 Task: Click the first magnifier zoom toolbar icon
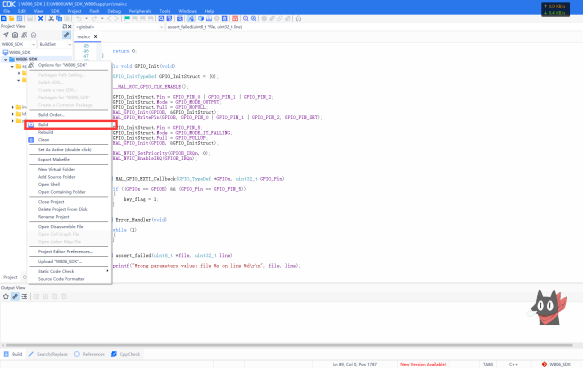click(x=246, y=19)
